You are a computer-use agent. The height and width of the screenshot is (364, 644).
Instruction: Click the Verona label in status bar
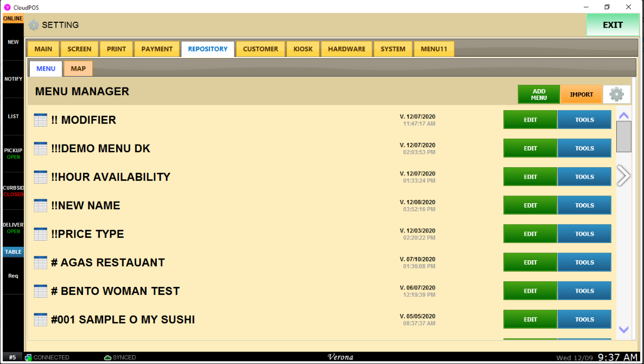341,357
